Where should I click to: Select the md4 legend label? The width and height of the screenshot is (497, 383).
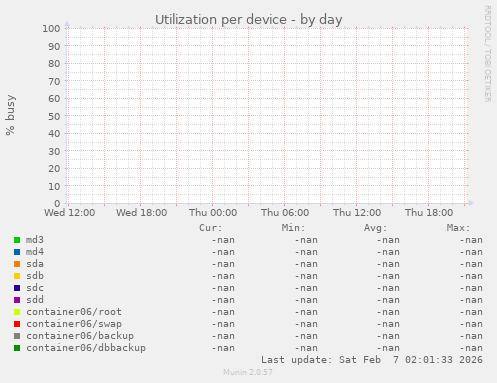[35, 252]
